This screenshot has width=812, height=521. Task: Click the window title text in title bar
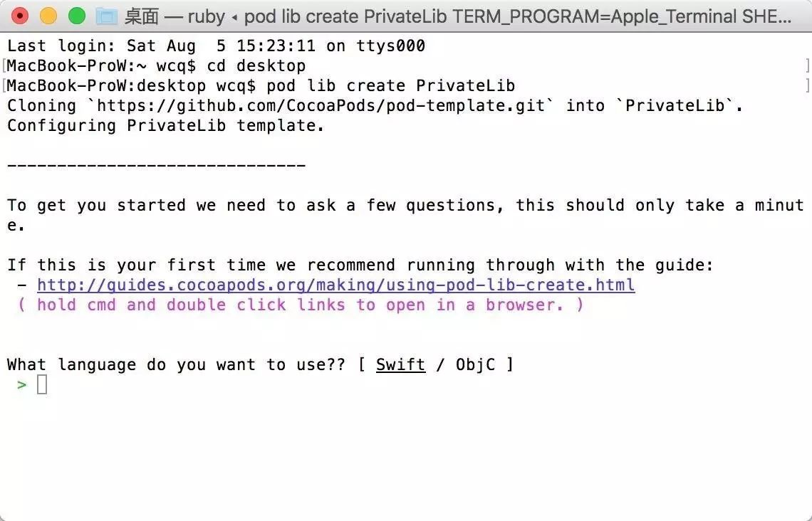458,16
